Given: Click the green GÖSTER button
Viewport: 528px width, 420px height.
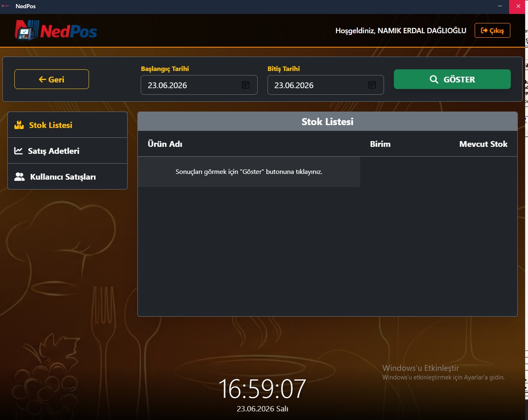Looking at the screenshot, I should (452, 79).
